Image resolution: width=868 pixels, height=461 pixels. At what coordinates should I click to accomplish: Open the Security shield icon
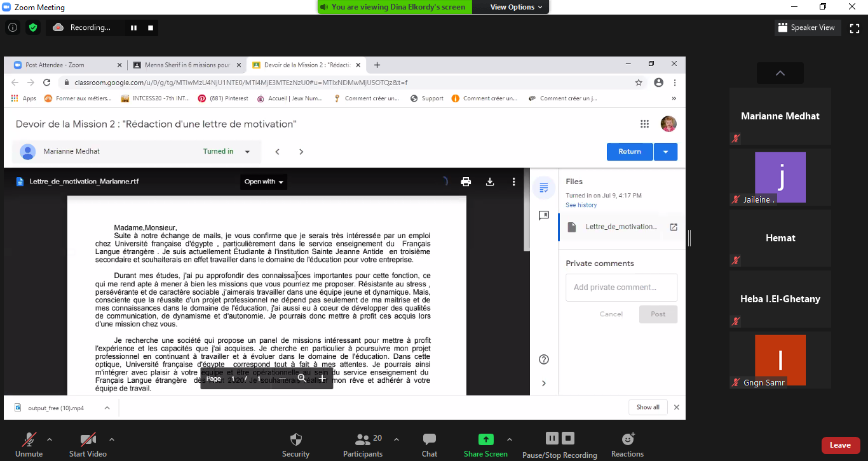(295, 439)
